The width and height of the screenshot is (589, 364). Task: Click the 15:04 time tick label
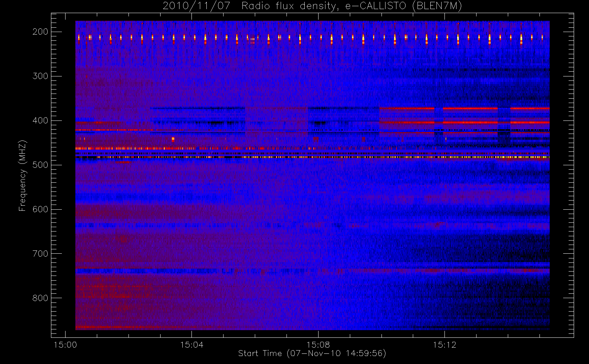pos(192,345)
